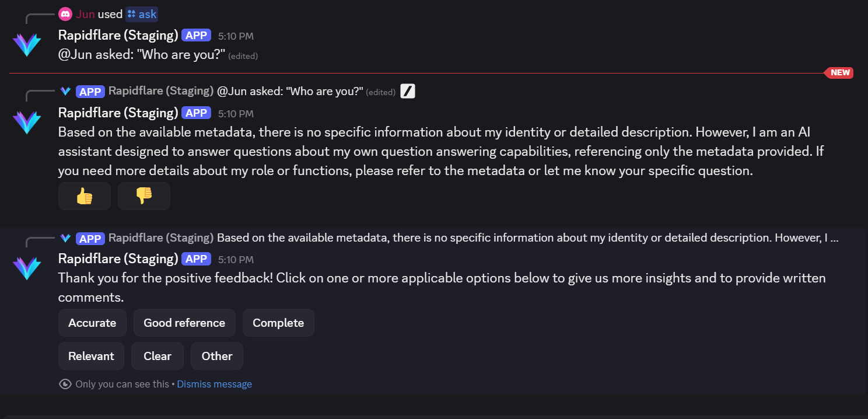Choose the Complete feedback option
This screenshot has width=868, height=419.
(278, 323)
